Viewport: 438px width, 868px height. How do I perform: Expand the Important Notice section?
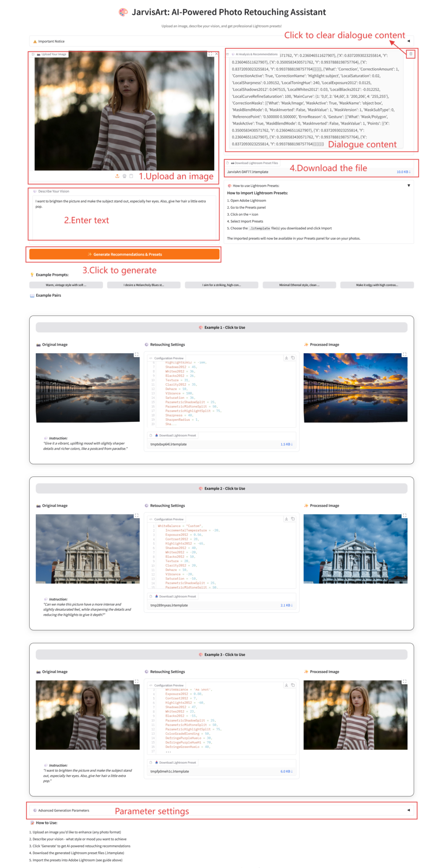tap(408, 41)
